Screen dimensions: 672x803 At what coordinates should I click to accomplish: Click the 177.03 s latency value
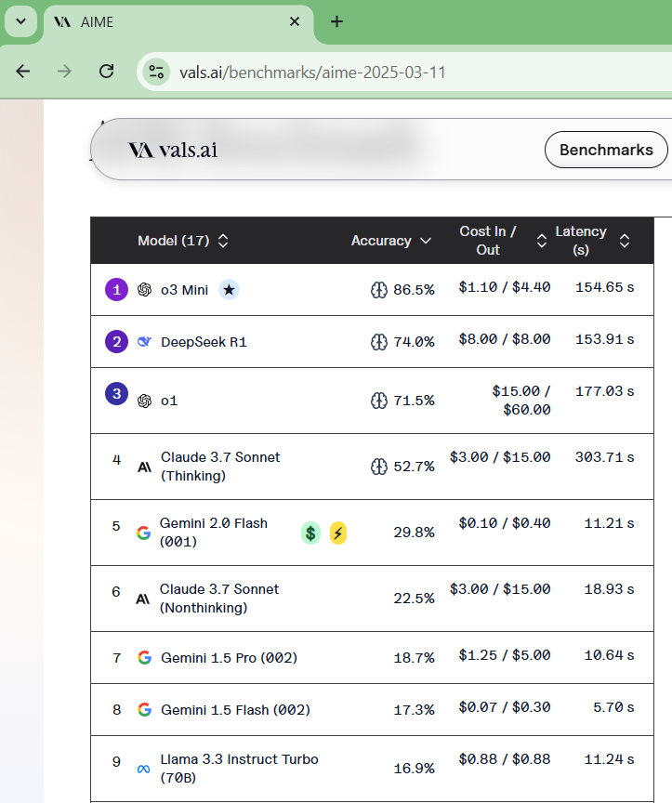(604, 392)
